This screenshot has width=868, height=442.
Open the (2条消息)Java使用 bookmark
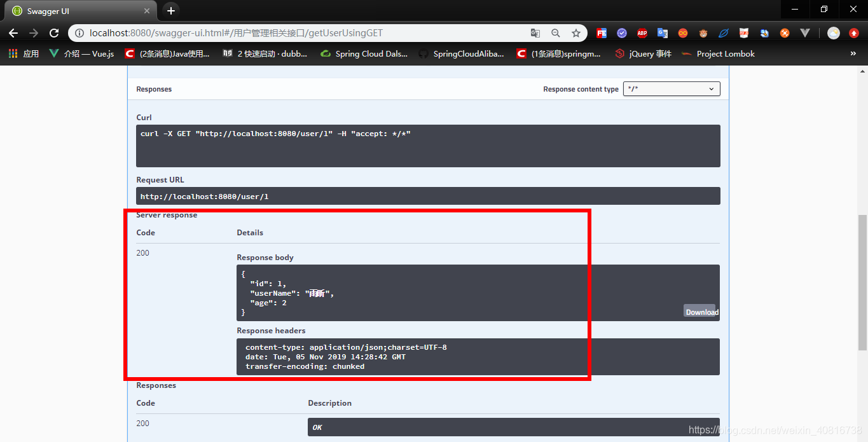pyautogui.click(x=167, y=54)
